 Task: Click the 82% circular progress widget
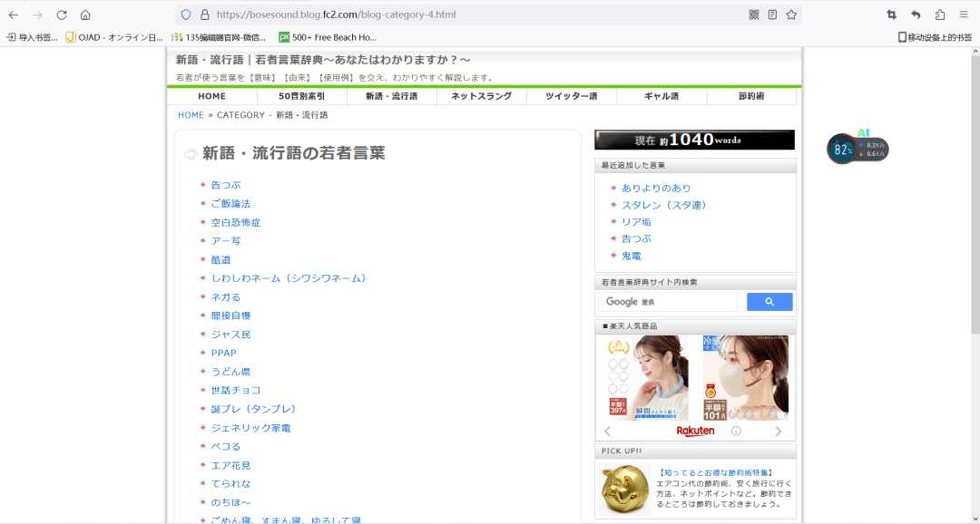(842, 148)
